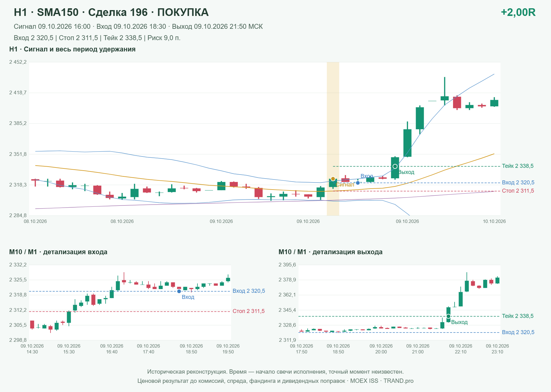The width and height of the screenshot is (551, 392).
Task: Click 'Вход 2 320,5' label in exit detail chart
Action: click(518, 332)
